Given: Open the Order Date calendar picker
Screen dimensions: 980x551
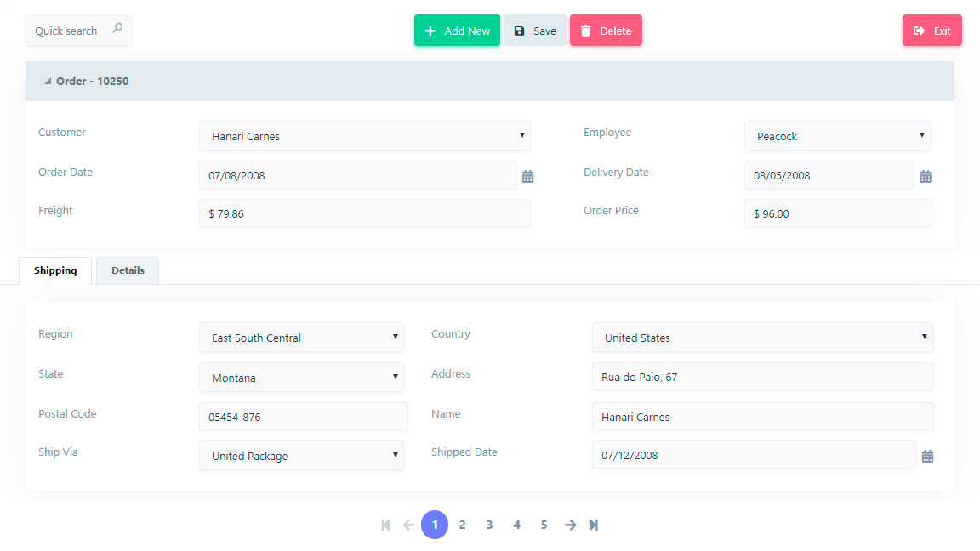Looking at the screenshot, I should pos(527,176).
